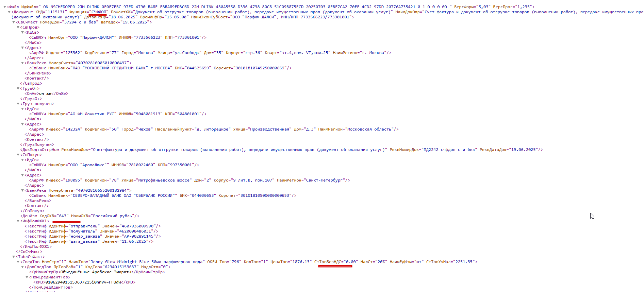Click the КодОКВ value "643"
This screenshot has height=292, width=644.
pos(63,216)
